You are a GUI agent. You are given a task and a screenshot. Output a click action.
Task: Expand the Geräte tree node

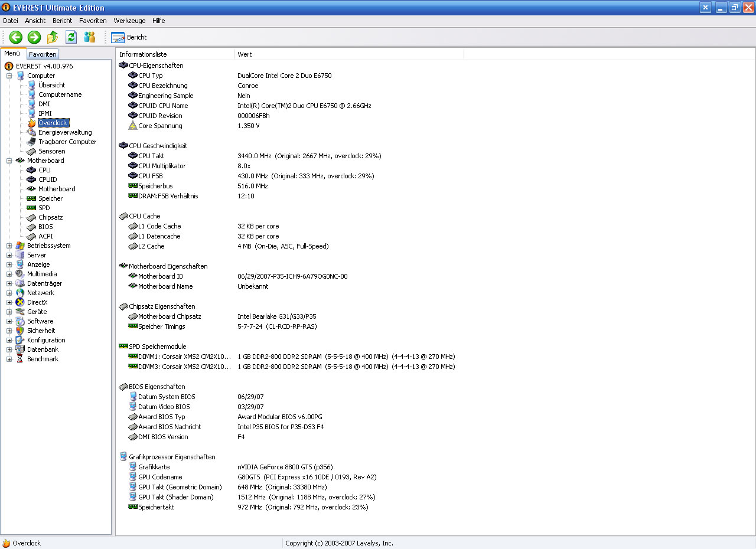[9, 312]
